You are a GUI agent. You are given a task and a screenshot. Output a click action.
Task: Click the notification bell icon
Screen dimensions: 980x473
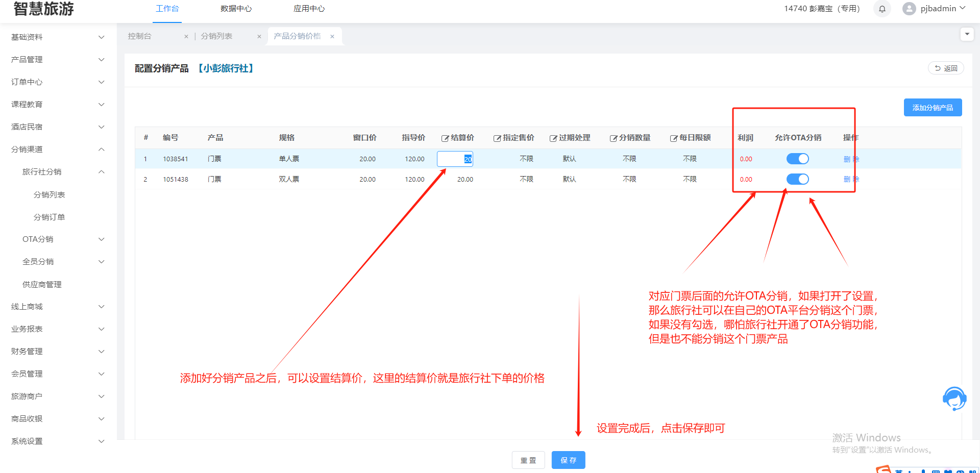point(882,9)
